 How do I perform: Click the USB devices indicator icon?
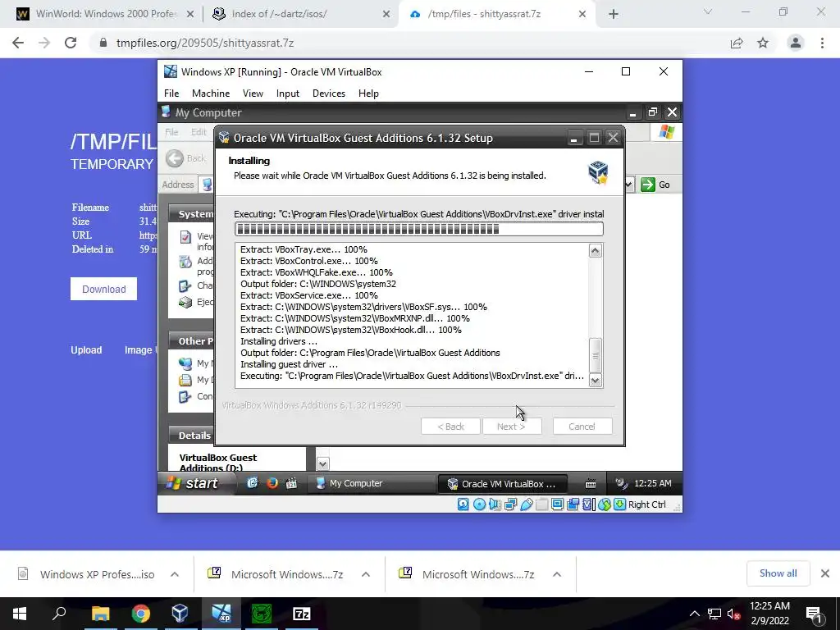point(526,504)
